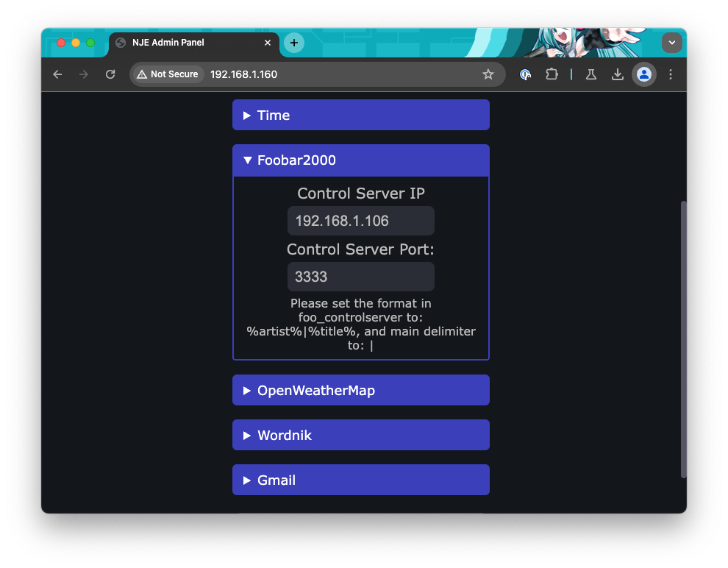Expand the Gmail section
This screenshot has width=728, height=568.
(361, 480)
